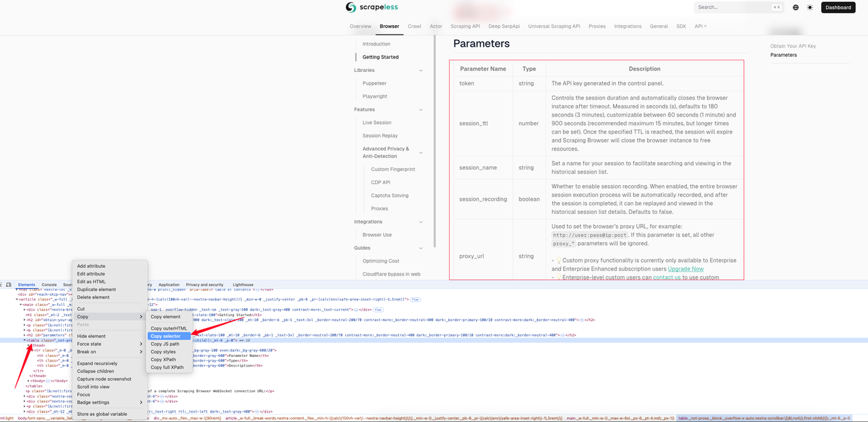Click the session_ttl table cell
The width and height of the screenshot is (868, 422).
point(482,123)
